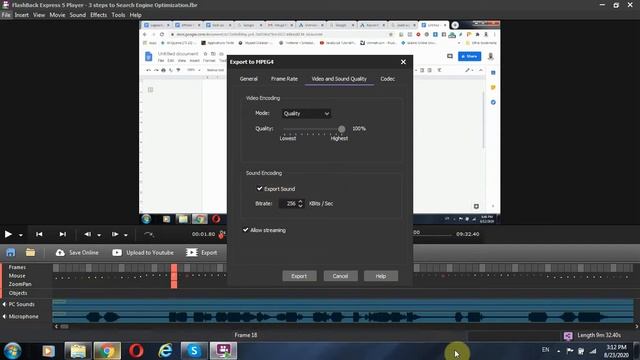This screenshot has width=640, height=360.
Task: Open Opera from the taskbar
Action: pos(136,351)
